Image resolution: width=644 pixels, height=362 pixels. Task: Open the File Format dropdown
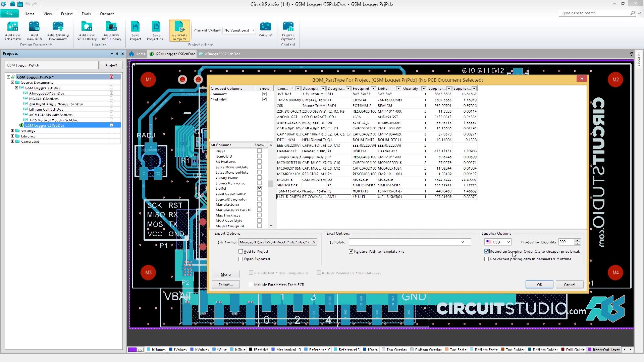tap(313, 242)
